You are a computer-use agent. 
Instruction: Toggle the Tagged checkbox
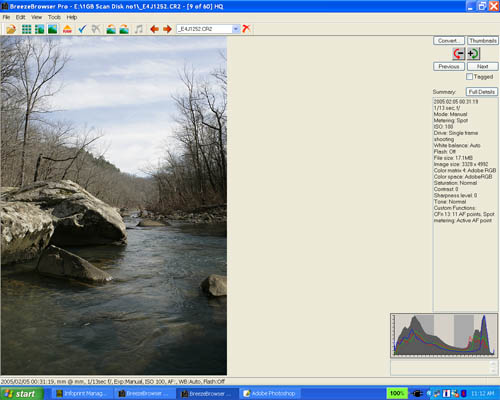coord(469,77)
